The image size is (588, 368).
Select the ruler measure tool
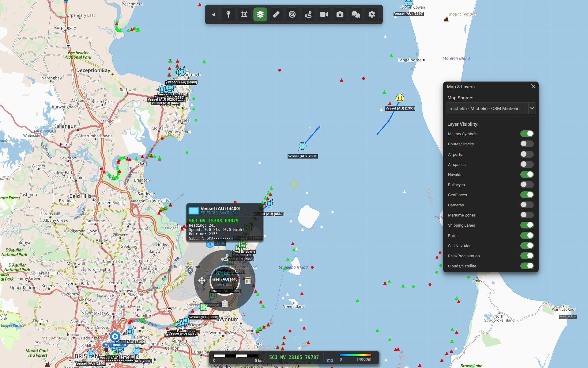[276, 14]
